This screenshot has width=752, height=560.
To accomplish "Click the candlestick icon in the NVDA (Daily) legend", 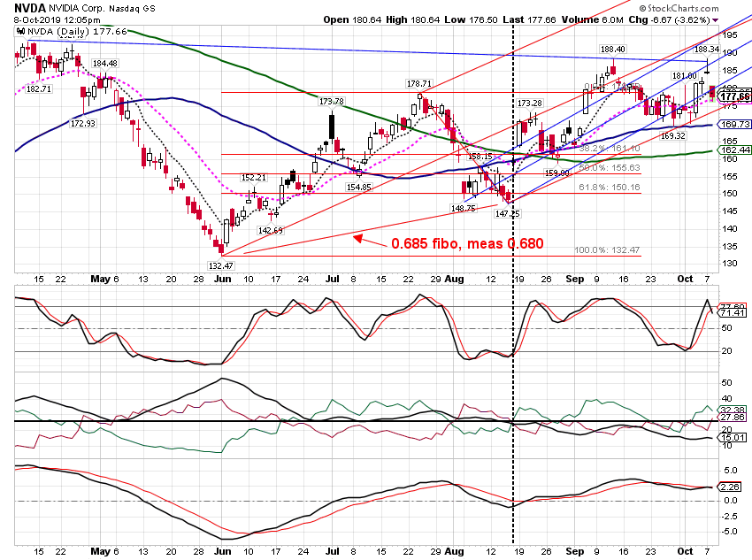I will coord(21,32).
